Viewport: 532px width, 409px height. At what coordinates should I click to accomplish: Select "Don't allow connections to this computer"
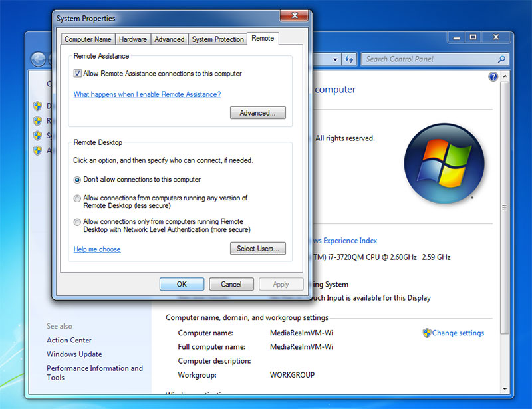point(78,180)
